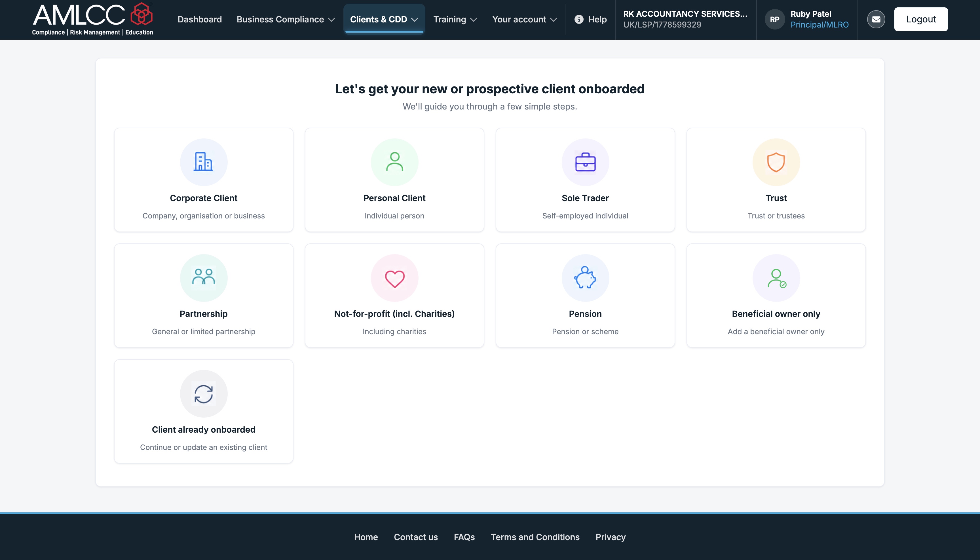Go to the Dashboard menu item
980x560 pixels.
click(200, 19)
